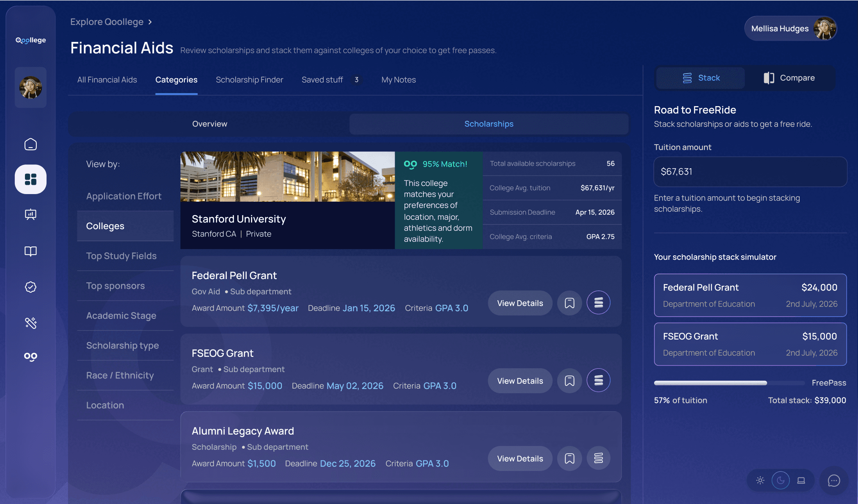Switch to the Compare panel button
The height and width of the screenshot is (504, 858).
(x=789, y=78)
